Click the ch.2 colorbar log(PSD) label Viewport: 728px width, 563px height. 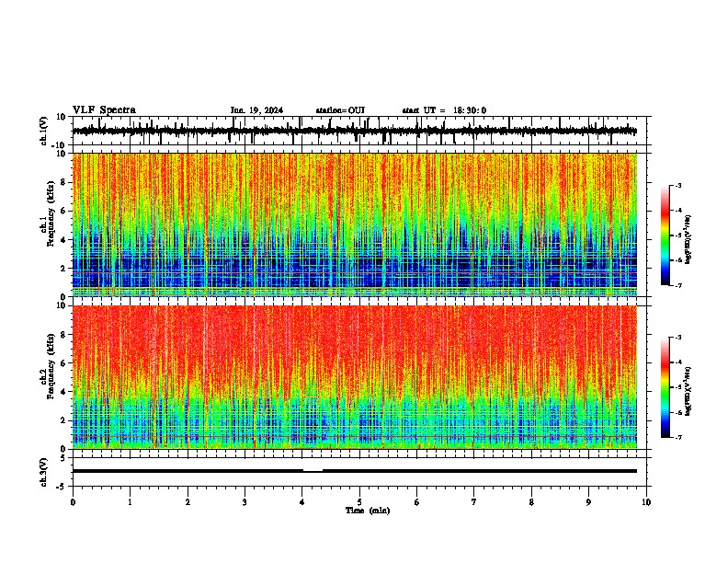point(688,391)
